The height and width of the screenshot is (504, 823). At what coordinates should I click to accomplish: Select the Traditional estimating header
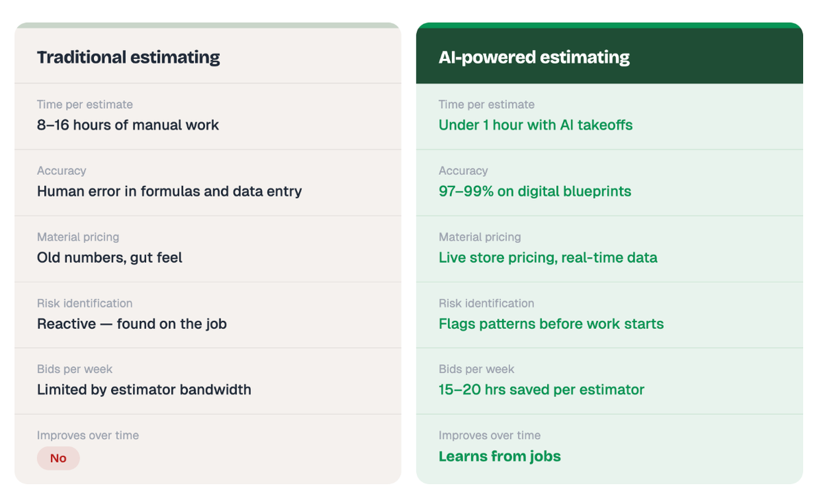(128, 57)
